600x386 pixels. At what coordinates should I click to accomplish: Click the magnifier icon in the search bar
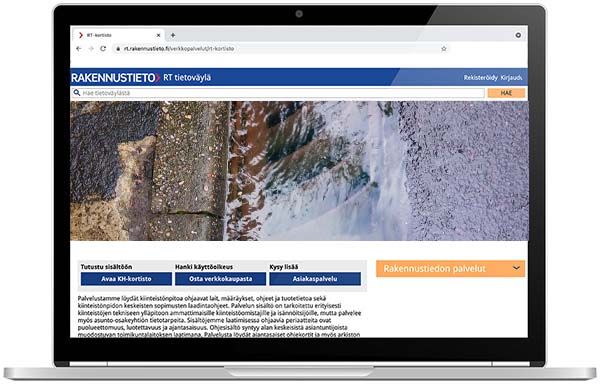pos(77,93)
